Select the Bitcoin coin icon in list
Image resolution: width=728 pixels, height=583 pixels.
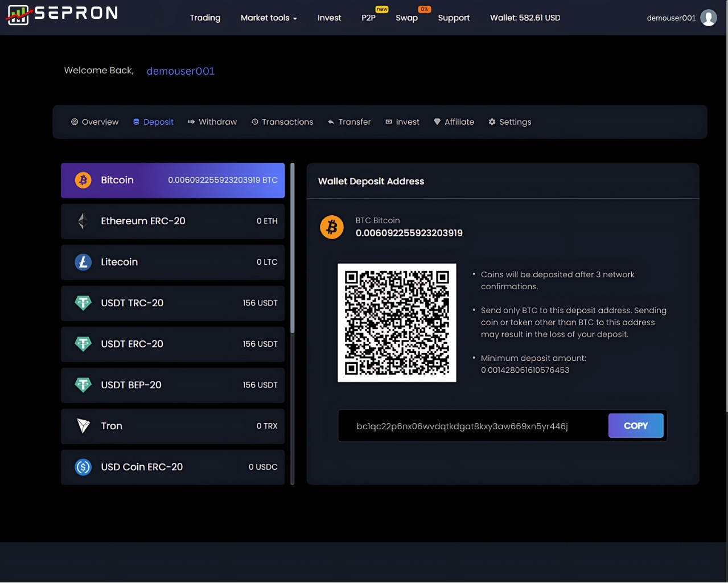click(83, 180)
